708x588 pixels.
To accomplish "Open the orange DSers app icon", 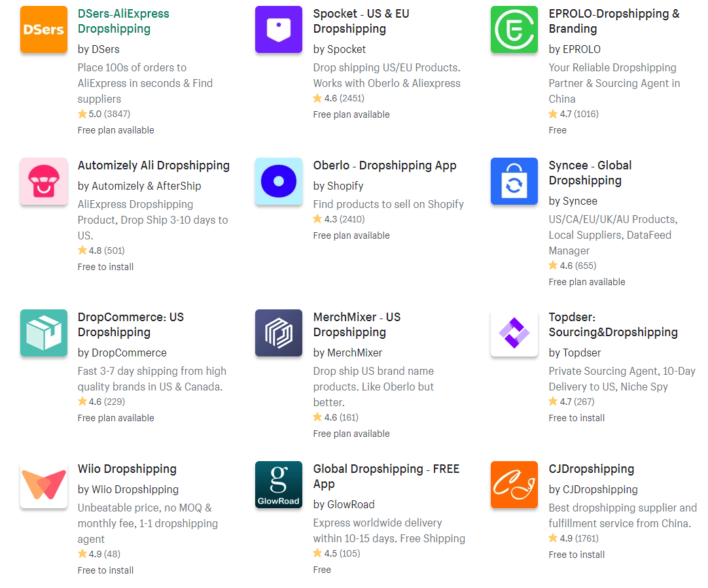I will coord(44,29).
